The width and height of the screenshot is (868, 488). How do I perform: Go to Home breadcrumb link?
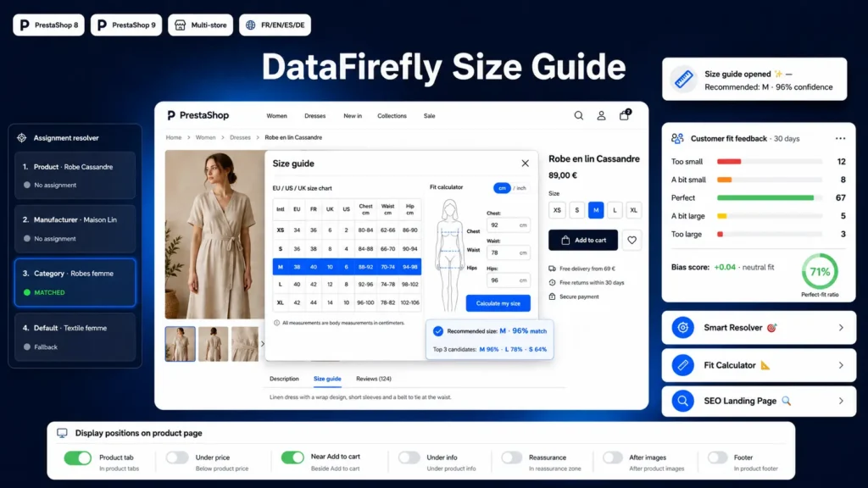(173, 137)
